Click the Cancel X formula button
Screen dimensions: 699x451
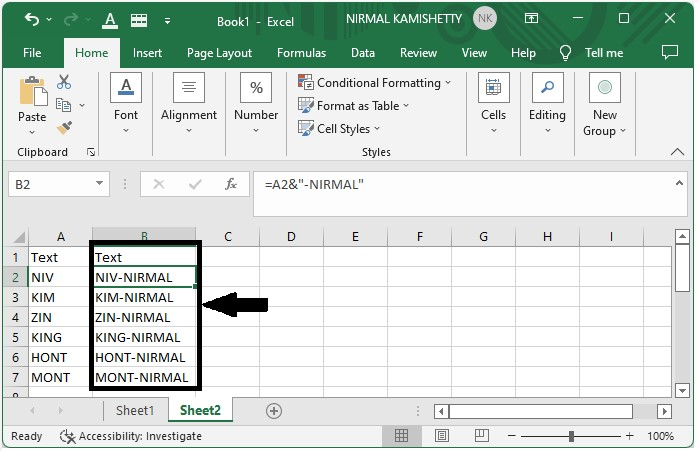click(x=159, y=184)
